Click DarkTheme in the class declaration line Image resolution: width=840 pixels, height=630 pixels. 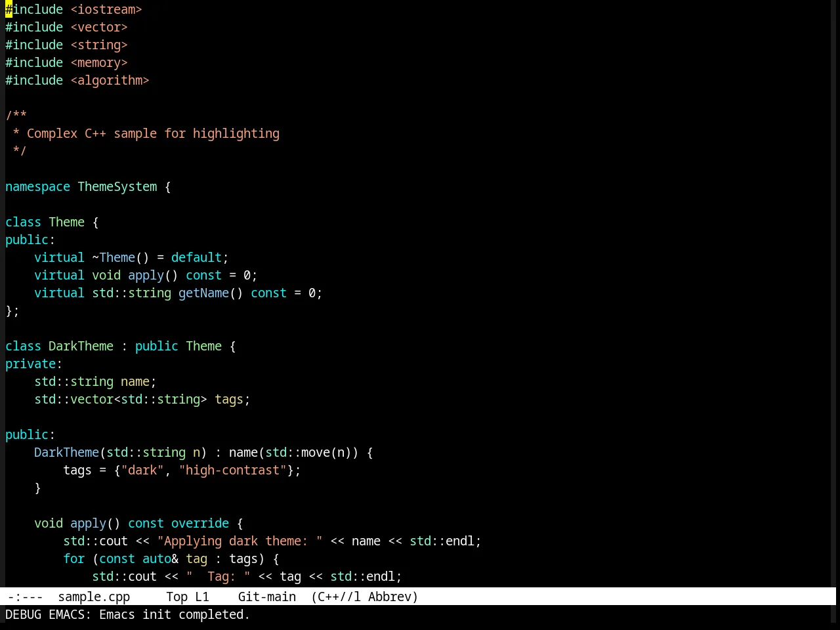pos(81,346)
